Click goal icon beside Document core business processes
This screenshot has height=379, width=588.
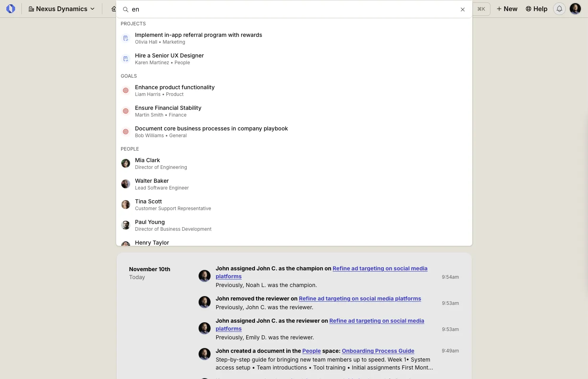pyautogui.click(x=126, y=132)
